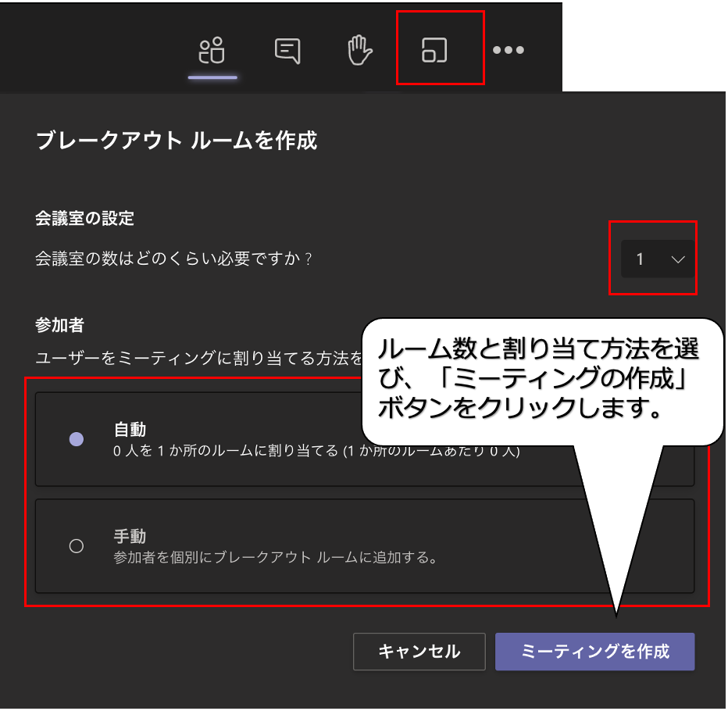Click the 手動 option label

pyautogui.click(x=130, y=537)
